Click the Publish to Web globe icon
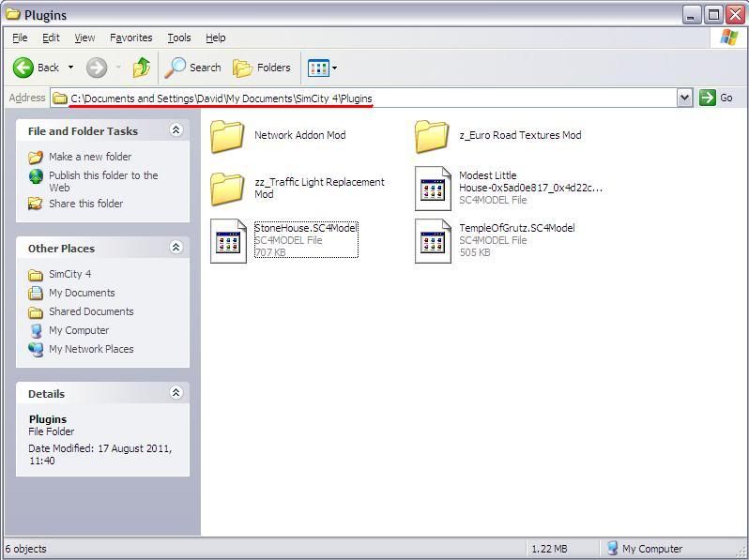The width and height of the screenshot is (749, 560). point(36,176)
